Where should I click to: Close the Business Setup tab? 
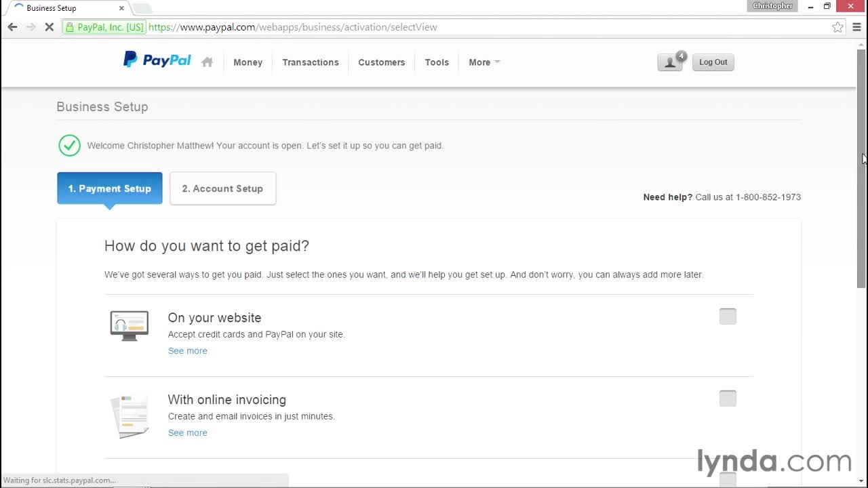(x=121, y=8)
